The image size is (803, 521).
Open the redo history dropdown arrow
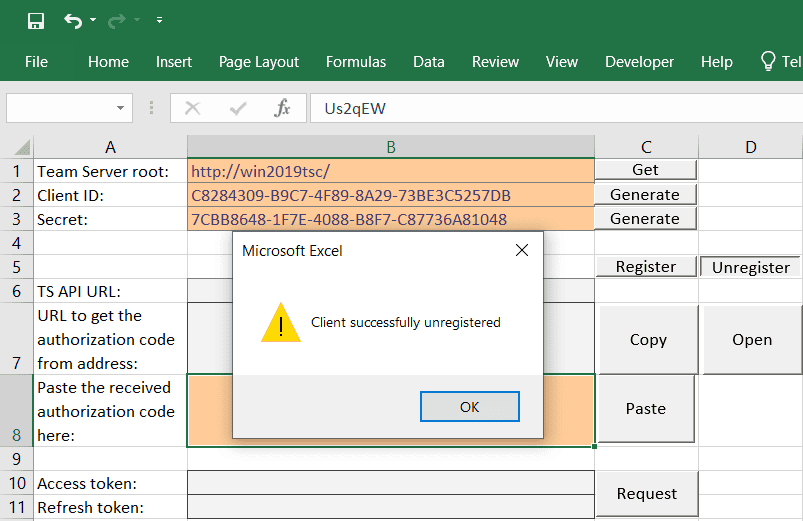(137, 20)
